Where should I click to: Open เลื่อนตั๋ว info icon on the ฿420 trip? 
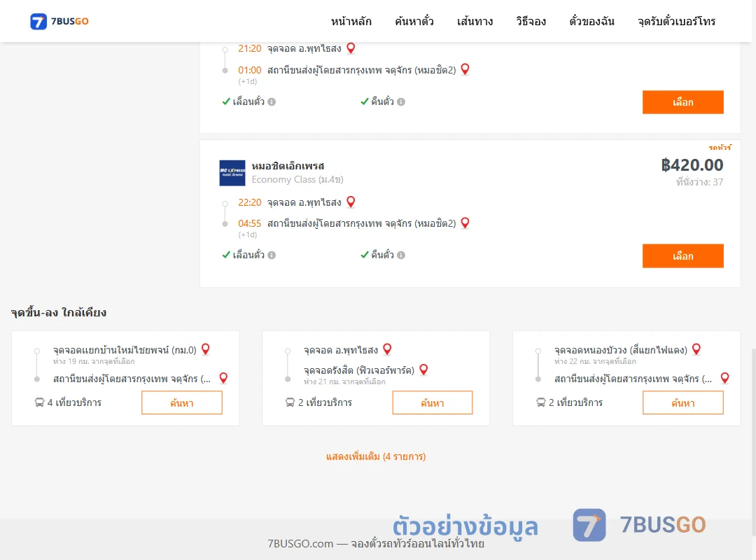(272, 255)
